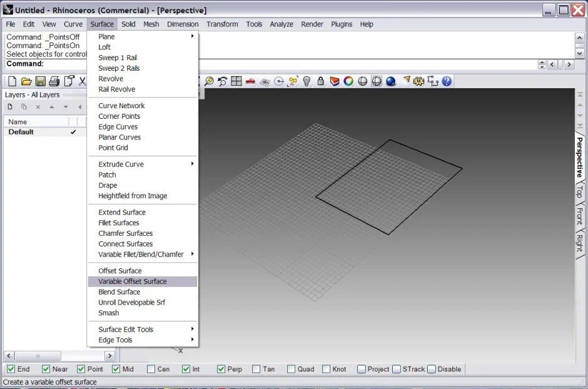
Task: Enable STrack checkbox
Action: click(x=397, y=369)
